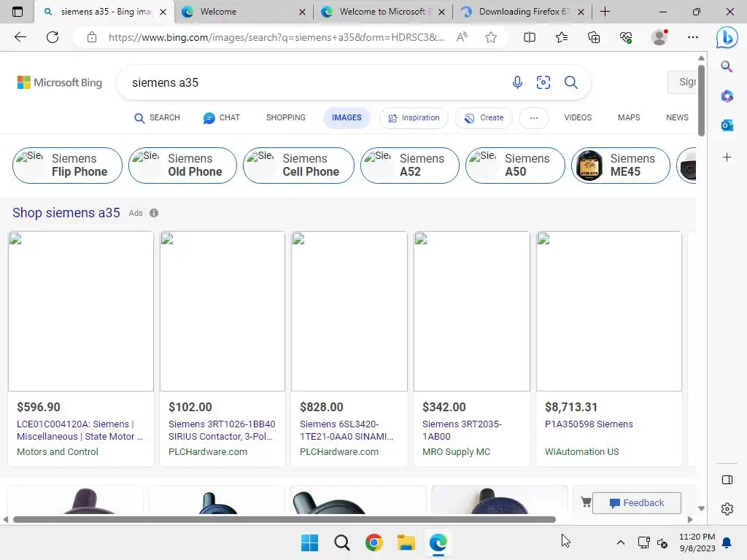Select Siemens A50 suggestion chip
747x560 pixels.
coord(515,166)
